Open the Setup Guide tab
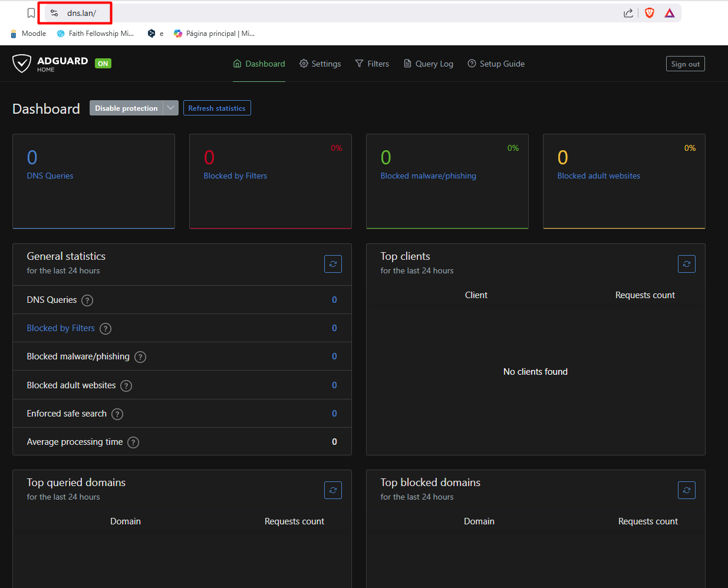The height and width of the screenshot is (588, 728). point(496,64)
